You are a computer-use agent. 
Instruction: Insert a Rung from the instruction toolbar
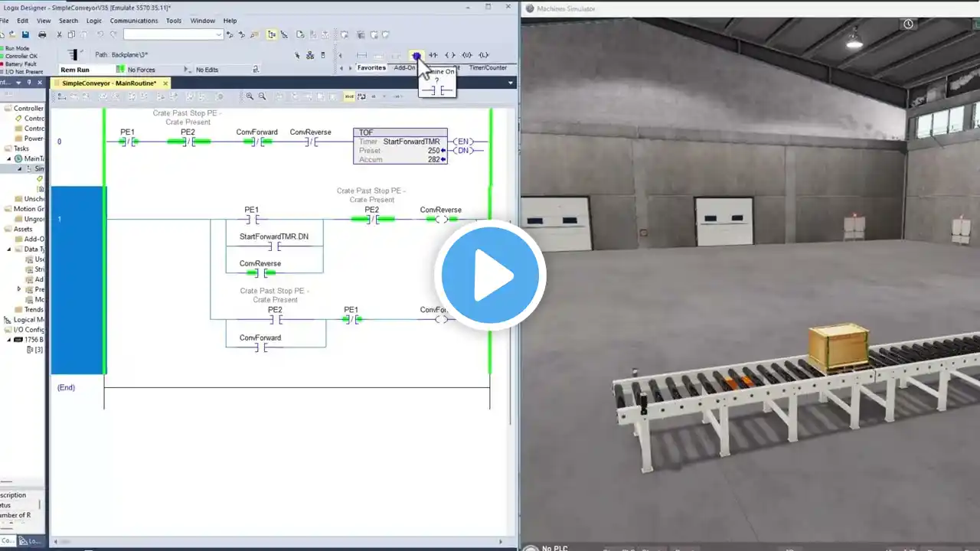tap(361, 55)
